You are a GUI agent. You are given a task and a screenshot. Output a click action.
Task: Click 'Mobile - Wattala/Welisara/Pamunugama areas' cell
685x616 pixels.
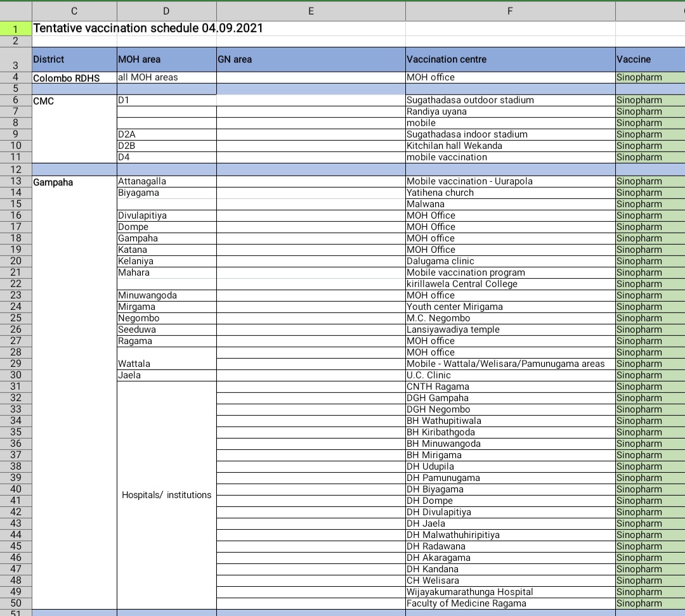point(510,364)
